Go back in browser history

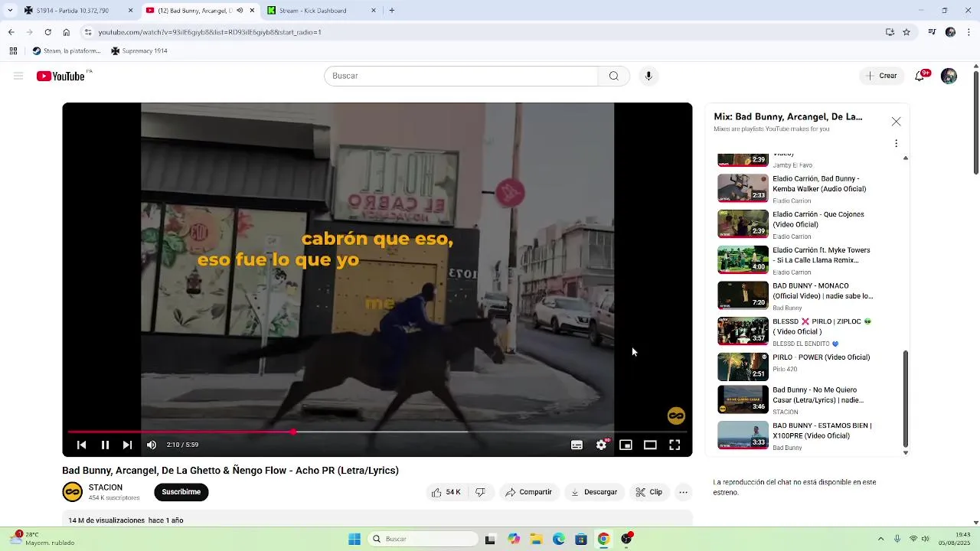[x=11, y=32]
